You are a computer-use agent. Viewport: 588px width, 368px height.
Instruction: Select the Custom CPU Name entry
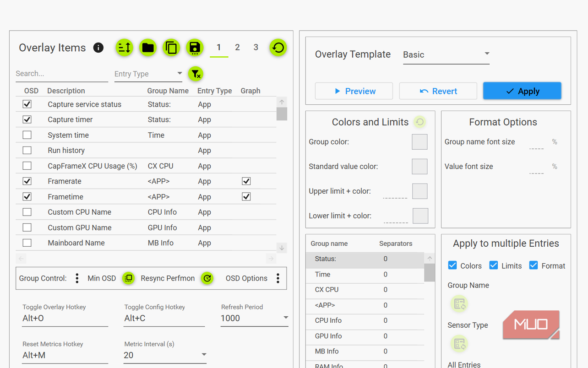[146, 212]
